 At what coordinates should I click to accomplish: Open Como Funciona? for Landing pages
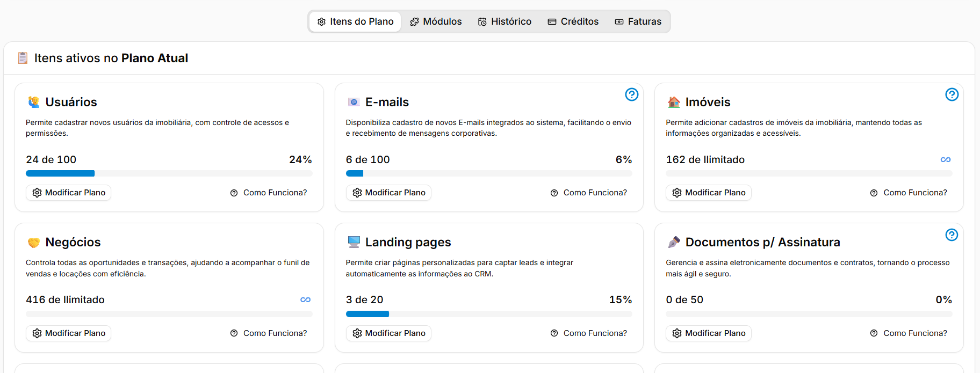(x=589, y=333)
